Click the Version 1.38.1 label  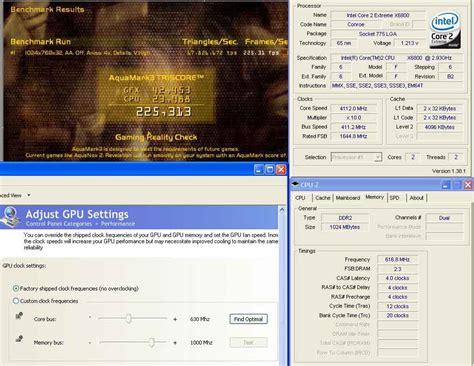[449, 171]
